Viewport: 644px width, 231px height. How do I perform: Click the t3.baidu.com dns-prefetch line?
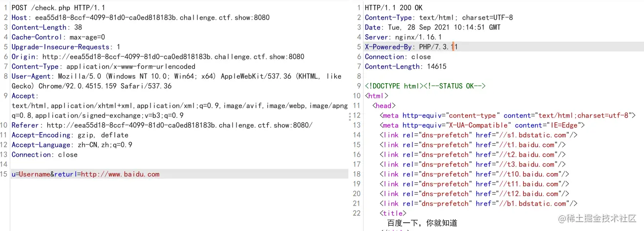coord(472,164)
